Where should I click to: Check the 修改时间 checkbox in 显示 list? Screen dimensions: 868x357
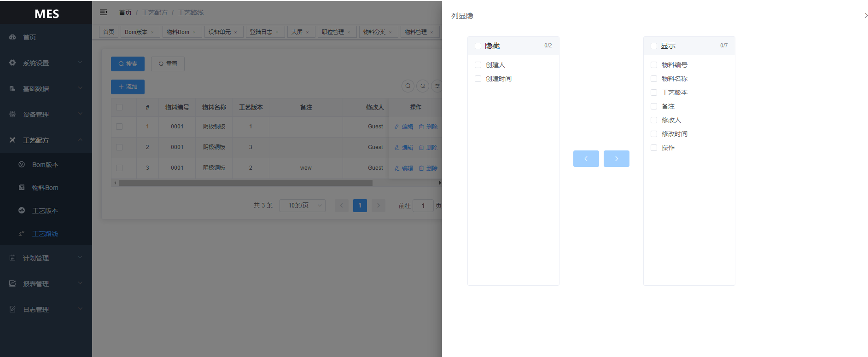pyautogui.click(x=654, y=134)
